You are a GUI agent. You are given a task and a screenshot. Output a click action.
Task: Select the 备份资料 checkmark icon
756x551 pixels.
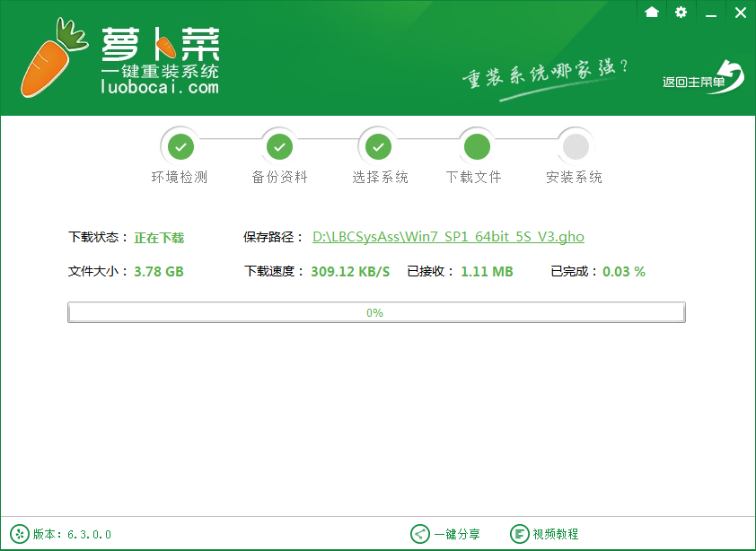(x=279, y=145)
